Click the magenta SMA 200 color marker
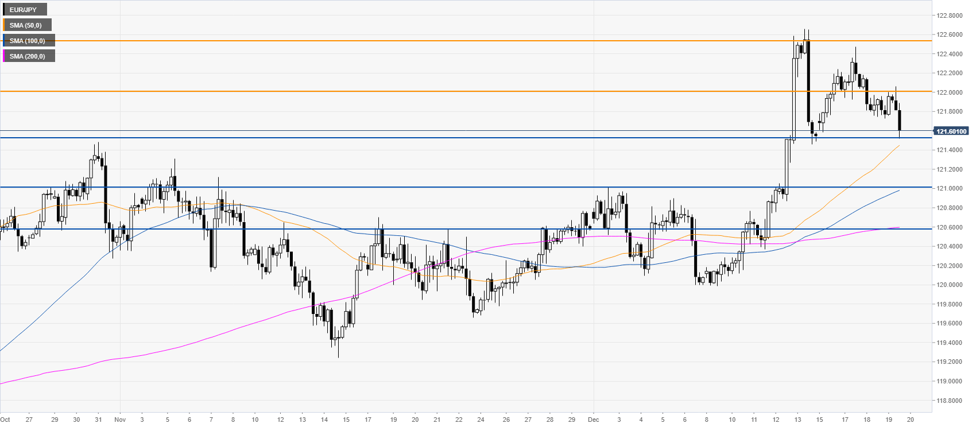This screenshot has width=980, height=427. (3, 56)
